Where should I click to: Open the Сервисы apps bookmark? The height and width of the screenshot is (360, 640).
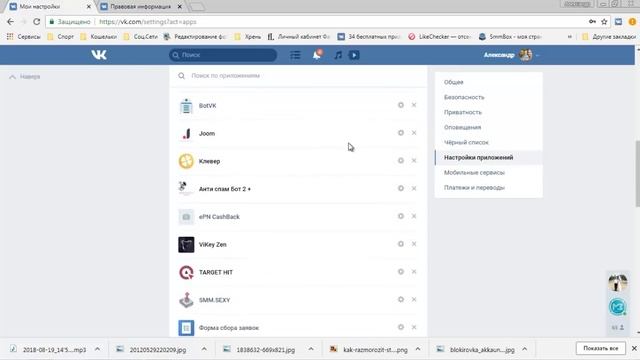[x=24, y=37]
